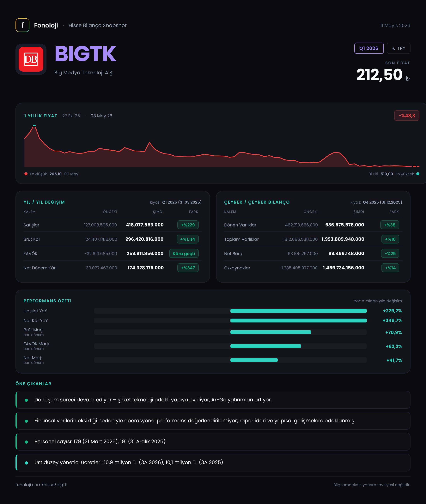Click the -%48,3 yearly change badge
The width and height of the screenshot is (426, 504).
click(407, 116)
